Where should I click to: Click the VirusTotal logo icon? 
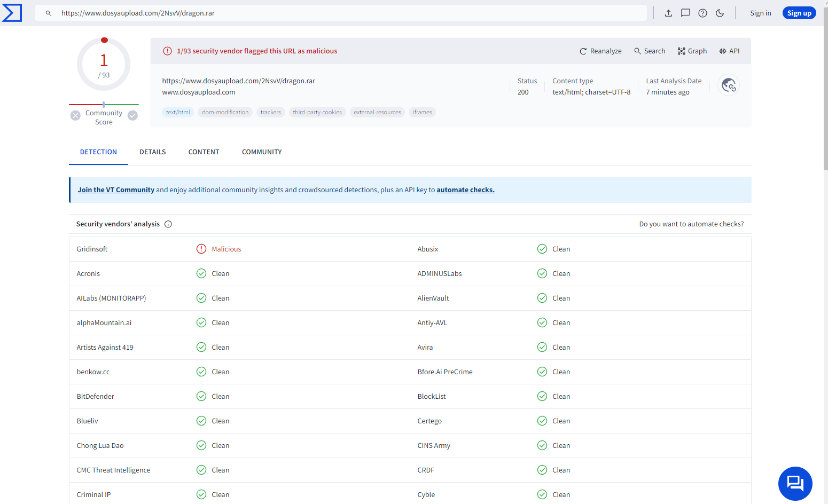pyautogui.click(x=12, y=13)
